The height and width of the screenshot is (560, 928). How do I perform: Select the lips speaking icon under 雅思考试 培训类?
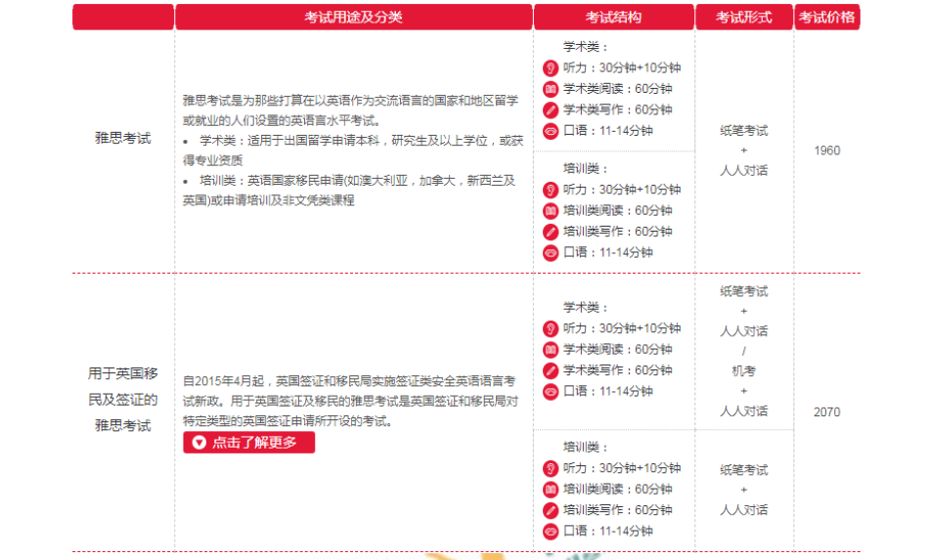[551, 253]
